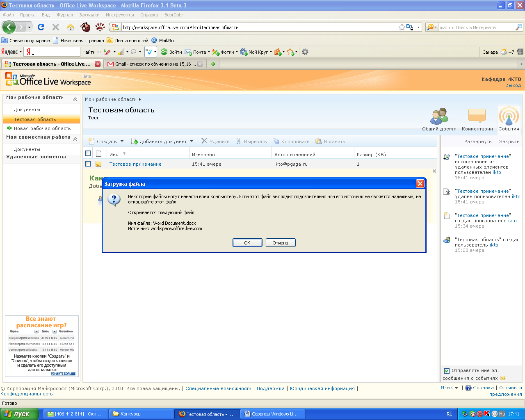Click Отмена in the Загрузка файла dialog
The width and height of the screenshot is (525, 420).
point(281,243)
